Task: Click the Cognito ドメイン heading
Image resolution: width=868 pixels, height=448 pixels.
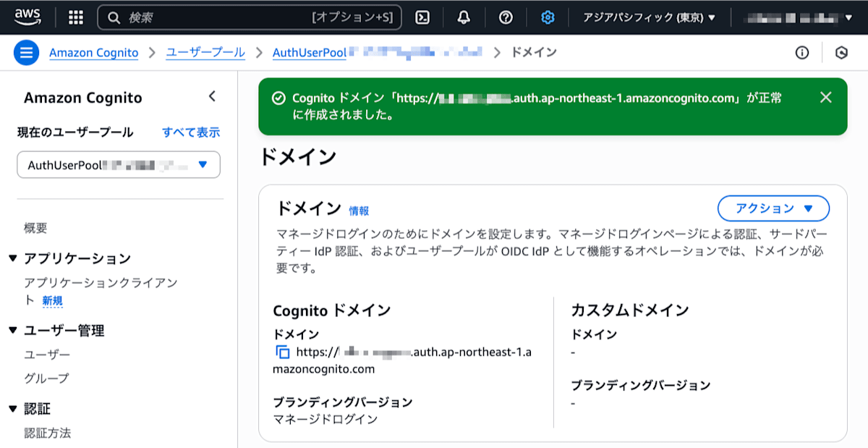Action: 332,310
